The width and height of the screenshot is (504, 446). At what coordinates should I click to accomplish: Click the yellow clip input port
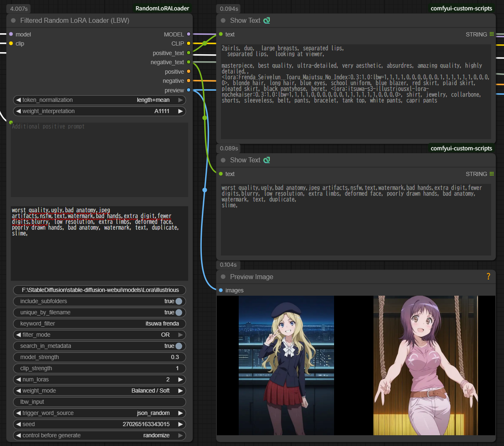coord(11,43)
